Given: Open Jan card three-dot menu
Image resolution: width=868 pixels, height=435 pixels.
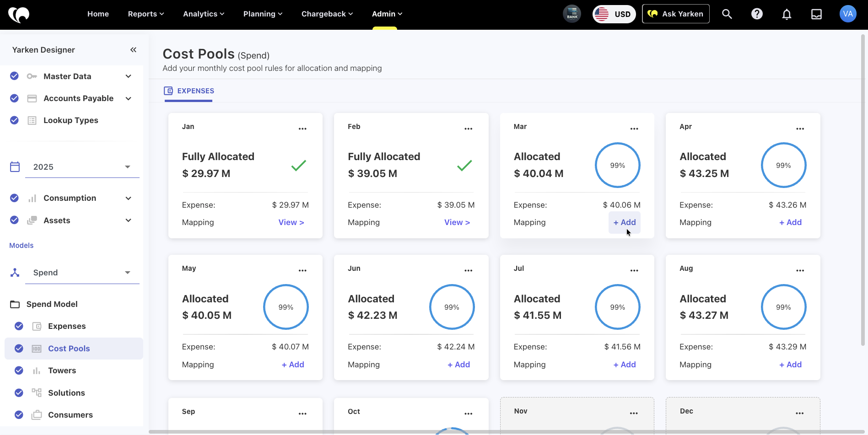Looking at the screenshot, I should [x=302, y=129].
